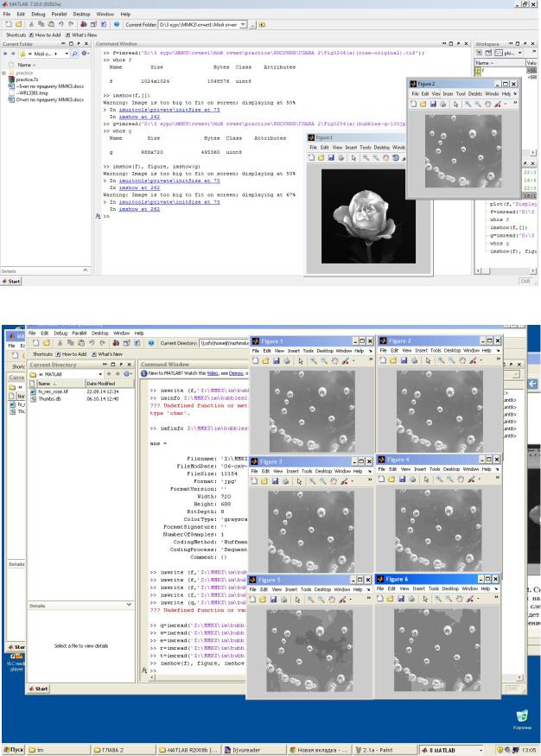Click the Name column header in Workspace panel
This screenshot has height=756, width=541.
point(499,63)
